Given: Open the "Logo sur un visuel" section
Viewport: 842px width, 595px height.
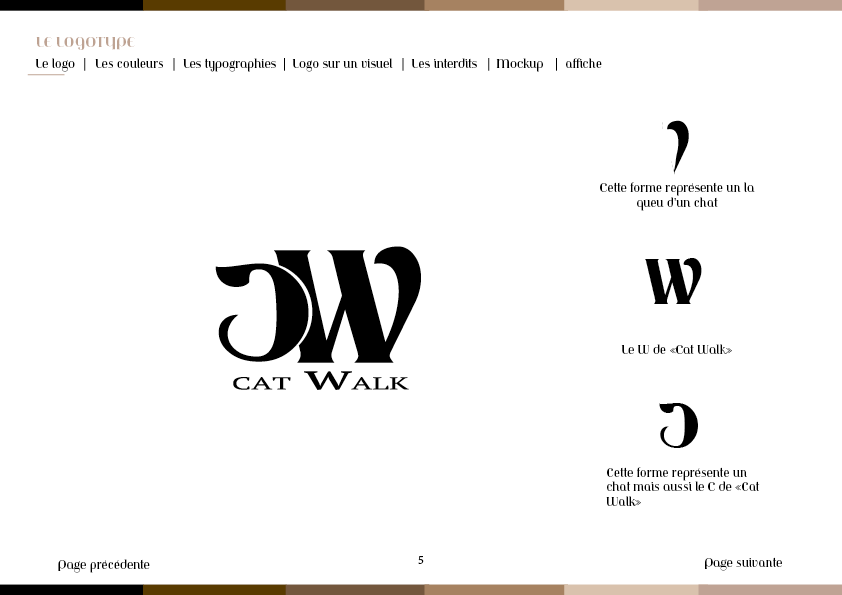Looking at the screenshot, I should (342, 63).
